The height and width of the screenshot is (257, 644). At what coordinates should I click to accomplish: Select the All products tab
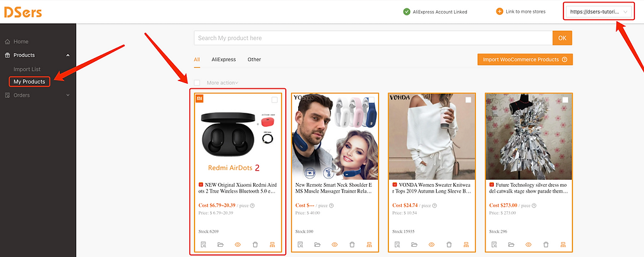(x=196, y=59)
